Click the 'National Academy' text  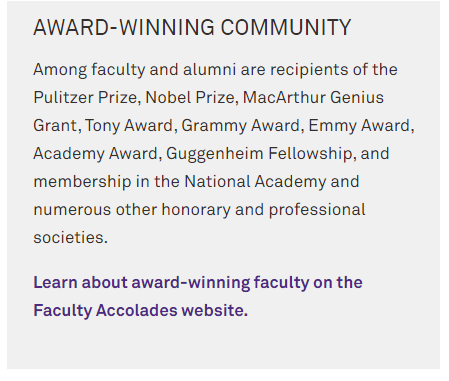click(255, 182)
